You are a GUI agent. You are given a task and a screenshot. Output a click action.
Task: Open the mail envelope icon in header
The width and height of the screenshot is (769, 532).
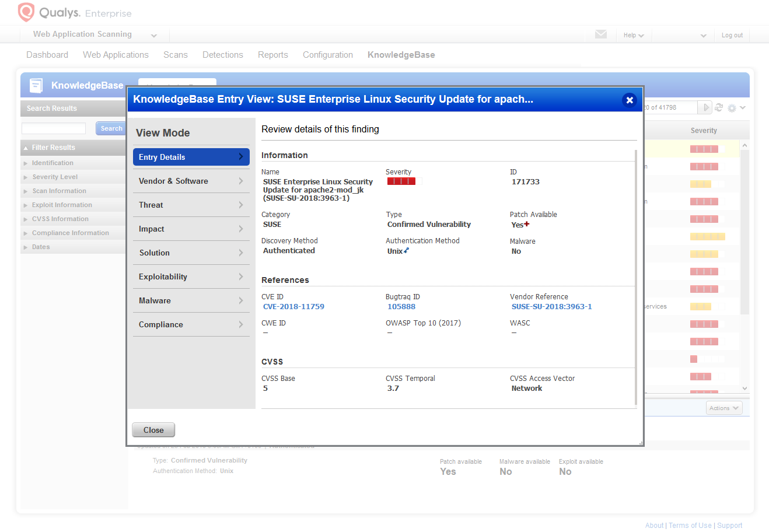click(x=601, y=34)
